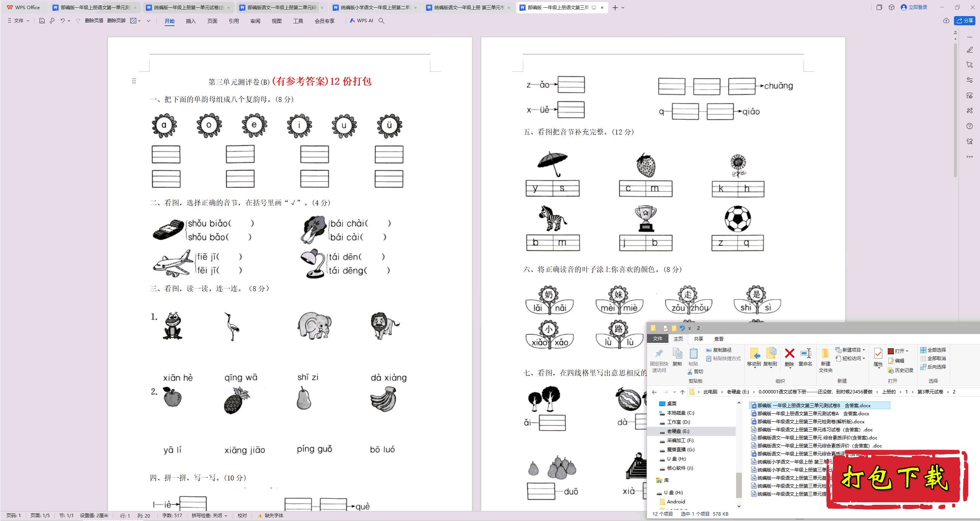Screen dimensions: 980x521
Task: Click WPS AI button
Action: pos(361,21)
